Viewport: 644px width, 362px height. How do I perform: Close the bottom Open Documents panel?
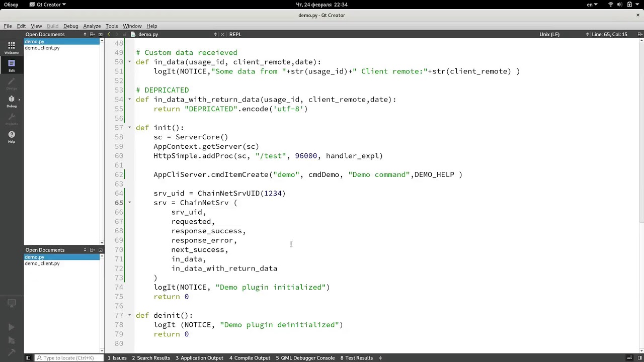click(x=100, y=250)
